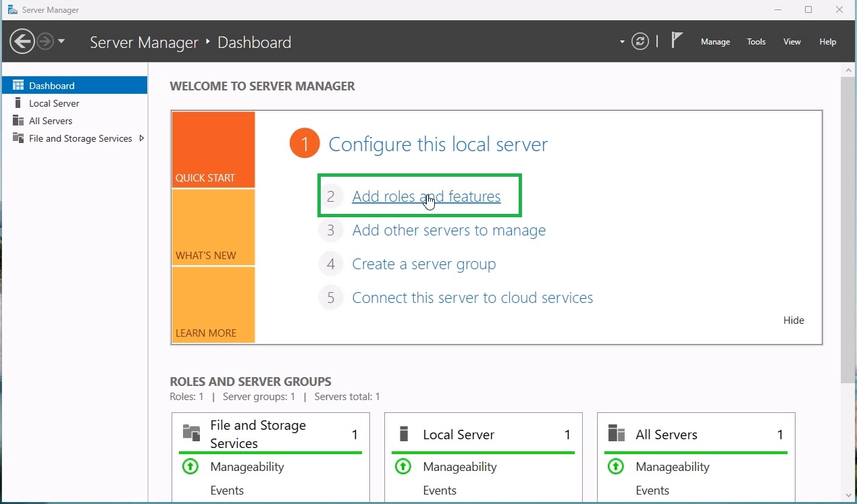Open the notifications flag

click(x=677, y=40)
